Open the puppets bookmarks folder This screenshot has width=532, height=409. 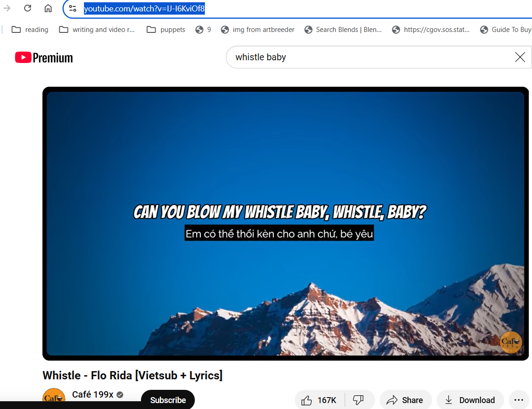[166, 30]
